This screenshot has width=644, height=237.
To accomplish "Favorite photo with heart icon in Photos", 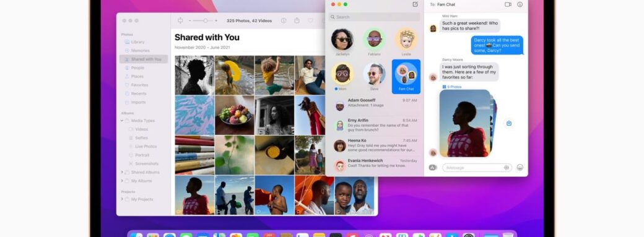I will click(310, 20).
